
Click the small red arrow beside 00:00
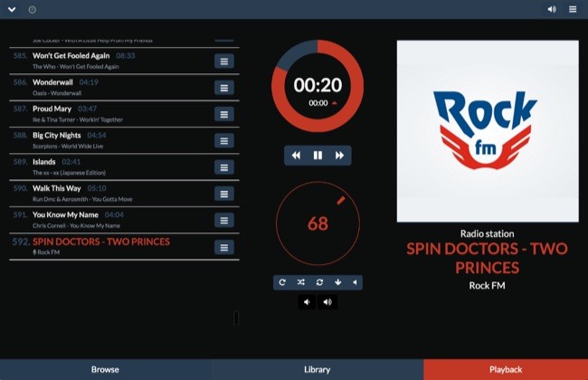tap(335, 103)
